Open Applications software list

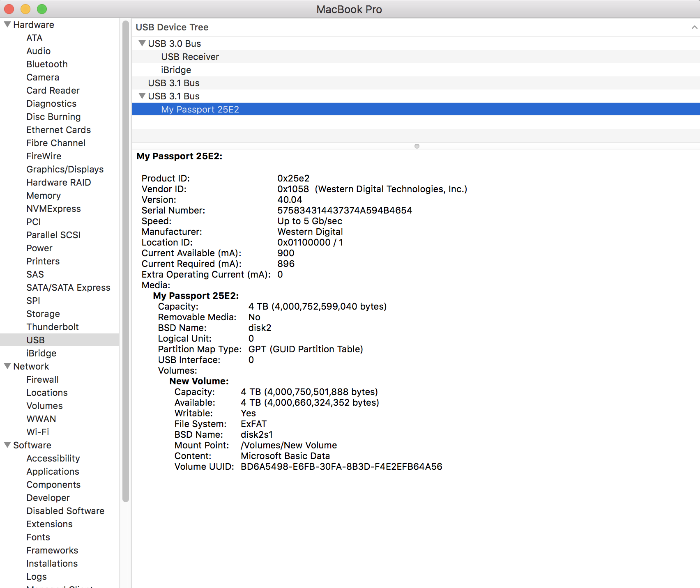pyautogui.click(x=53, y=471)
